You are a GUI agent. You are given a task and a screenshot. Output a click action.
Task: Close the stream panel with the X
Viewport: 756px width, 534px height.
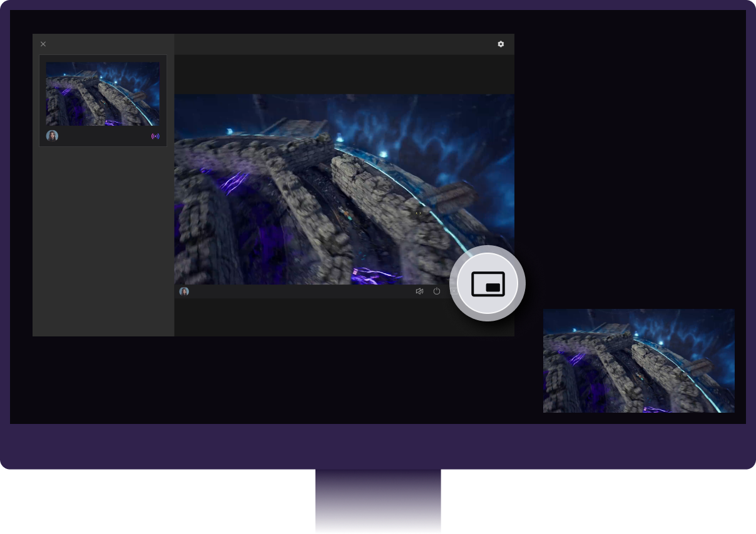[x=43, y=44]
